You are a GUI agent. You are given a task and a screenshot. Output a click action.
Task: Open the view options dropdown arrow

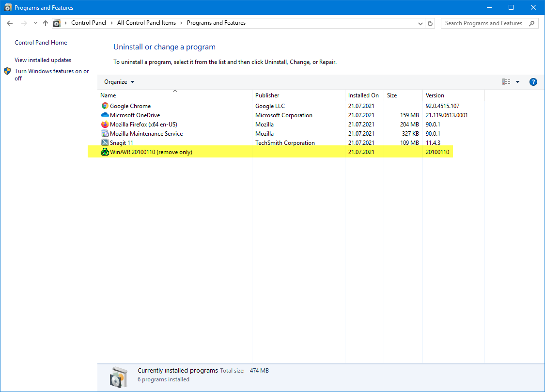[517, 82]
